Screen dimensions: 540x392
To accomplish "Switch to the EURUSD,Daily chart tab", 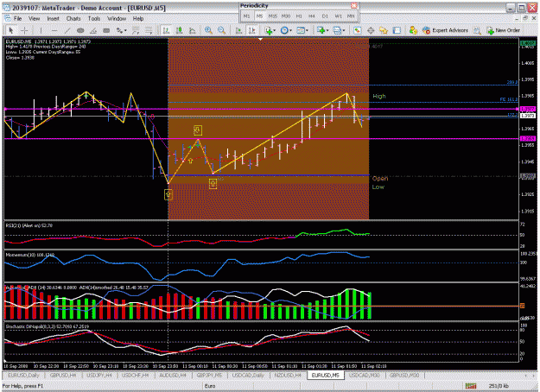I will (x=24, y=375).
